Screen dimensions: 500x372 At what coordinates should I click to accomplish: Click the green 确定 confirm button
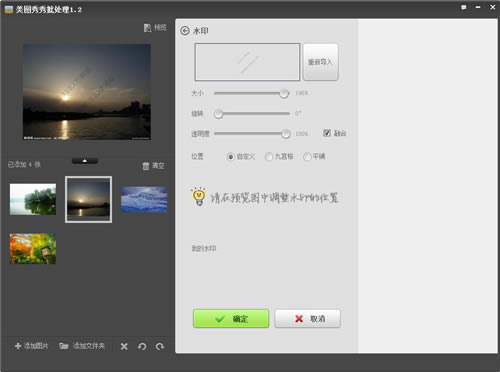(231, 318)
